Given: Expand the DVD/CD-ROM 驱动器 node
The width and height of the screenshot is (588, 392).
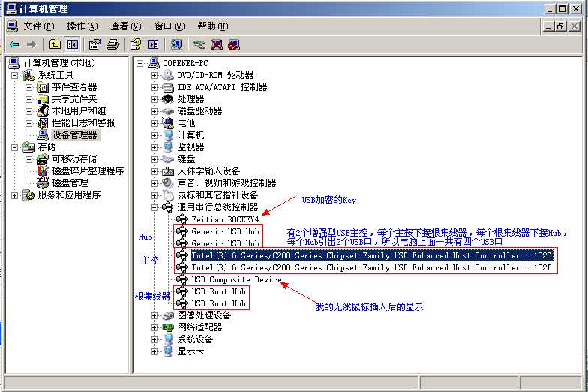Looking at the screenshot, I should tap(154, 75).
